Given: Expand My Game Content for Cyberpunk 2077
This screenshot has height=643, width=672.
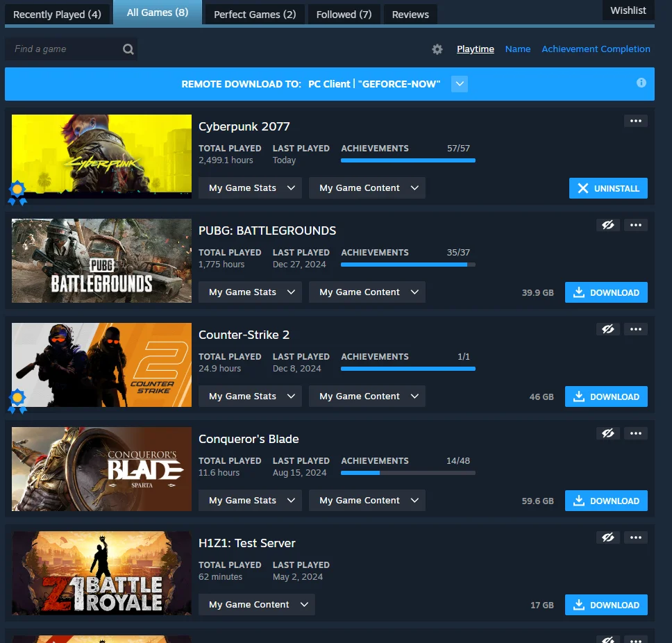Looking at the screenshot, I should 367,187.
